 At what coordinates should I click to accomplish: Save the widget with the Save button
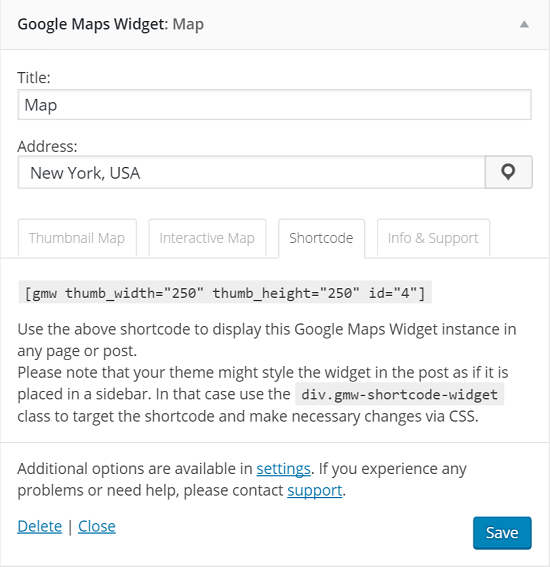click(x=502, y=533)
